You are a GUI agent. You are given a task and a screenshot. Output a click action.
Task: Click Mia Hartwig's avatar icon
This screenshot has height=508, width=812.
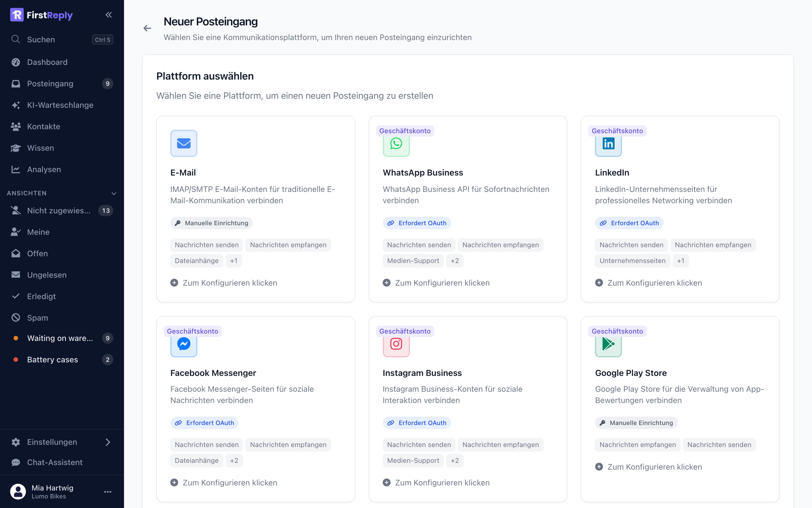(x=18, y=492)
